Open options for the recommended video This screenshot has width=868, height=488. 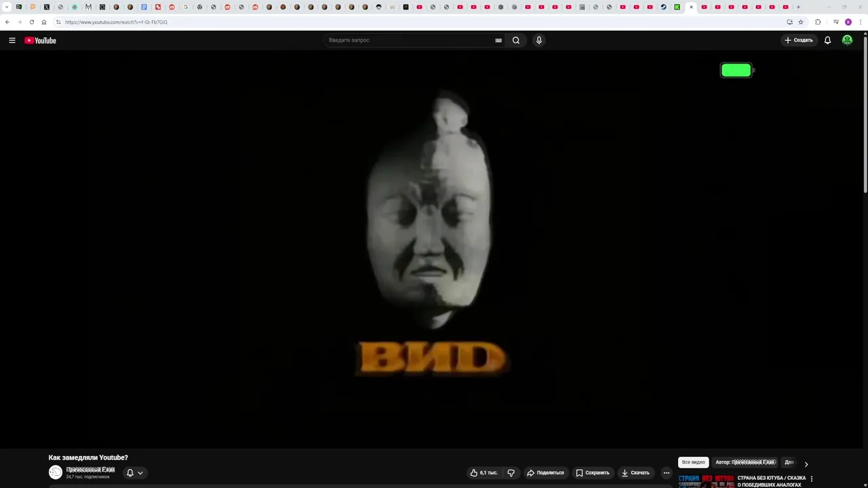click(x=811, y=479)
